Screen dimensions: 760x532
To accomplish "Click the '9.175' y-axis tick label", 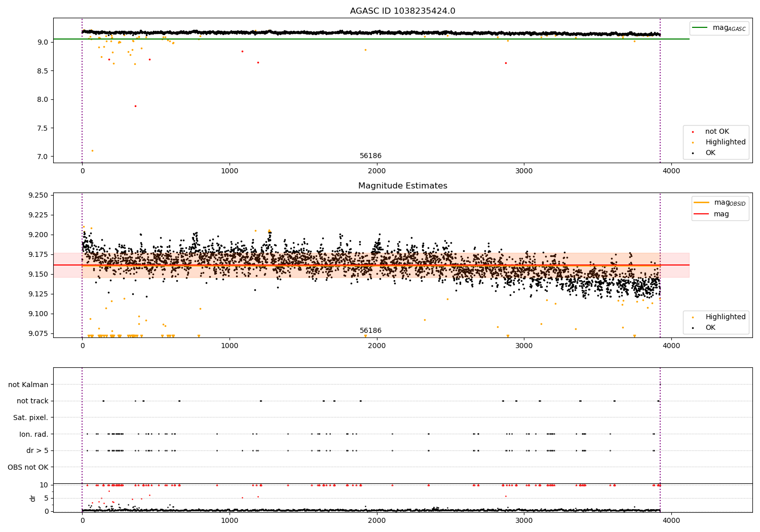I will [x=38, y=255].
